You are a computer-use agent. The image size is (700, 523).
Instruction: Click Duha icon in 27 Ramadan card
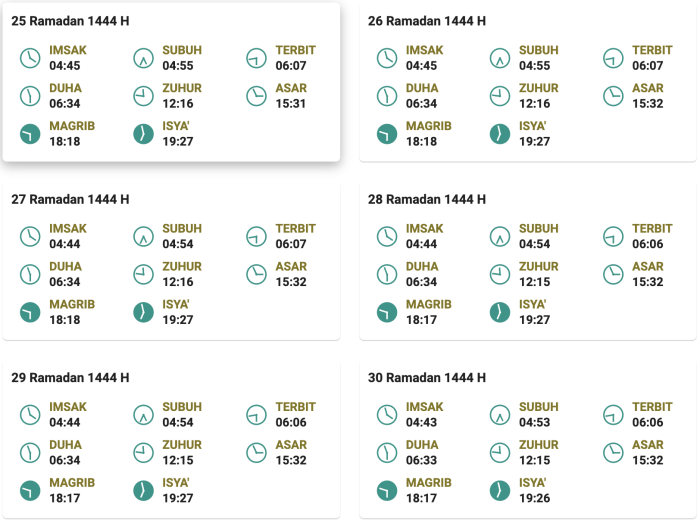click(x=30, y=275)
